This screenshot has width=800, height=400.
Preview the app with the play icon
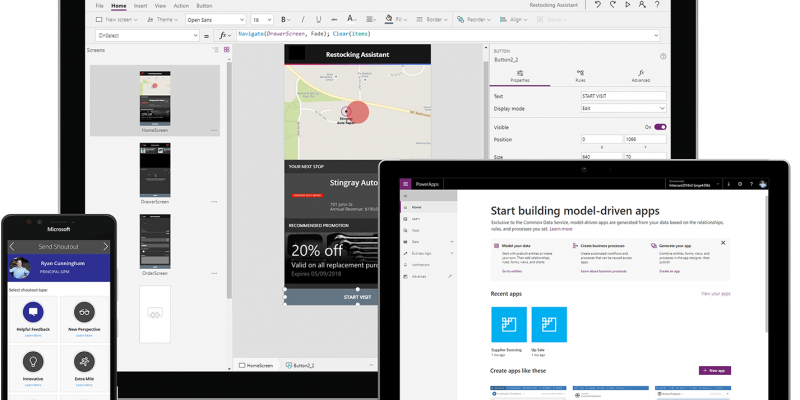click(x=628, y=5)
